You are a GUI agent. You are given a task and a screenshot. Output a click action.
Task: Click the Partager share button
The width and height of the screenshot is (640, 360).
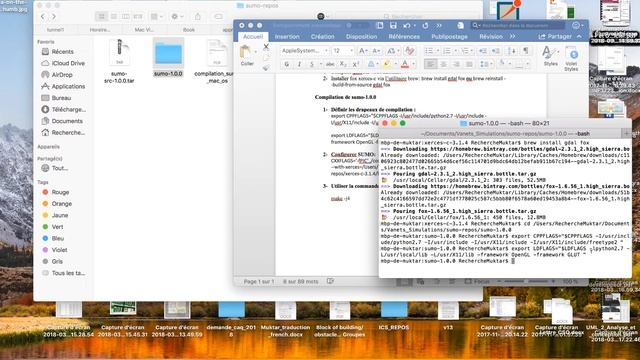[555, 36]
